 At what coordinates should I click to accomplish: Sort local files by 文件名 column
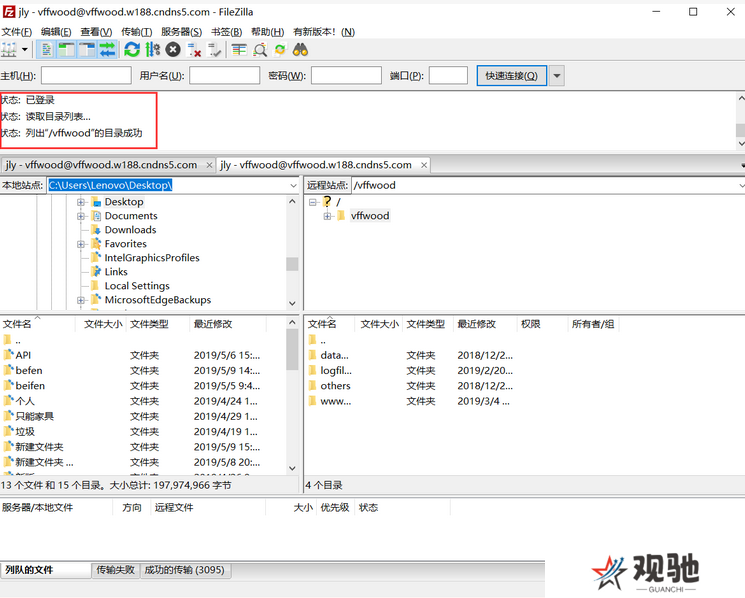point(38,324)
